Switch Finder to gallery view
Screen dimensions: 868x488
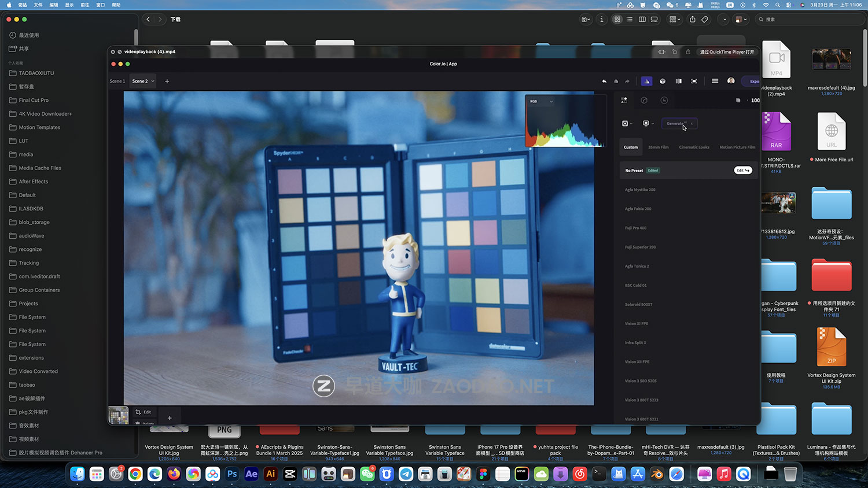point(654,19)
